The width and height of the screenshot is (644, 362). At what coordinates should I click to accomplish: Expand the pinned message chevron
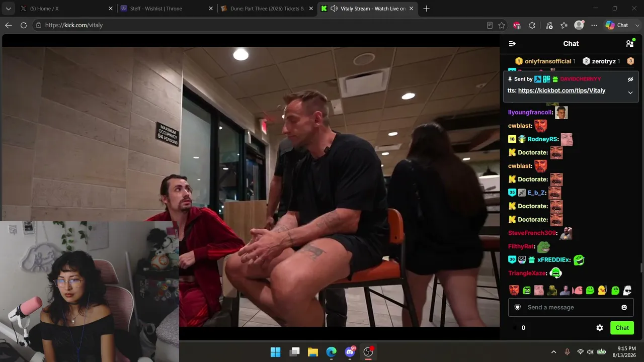click(630, 93)
